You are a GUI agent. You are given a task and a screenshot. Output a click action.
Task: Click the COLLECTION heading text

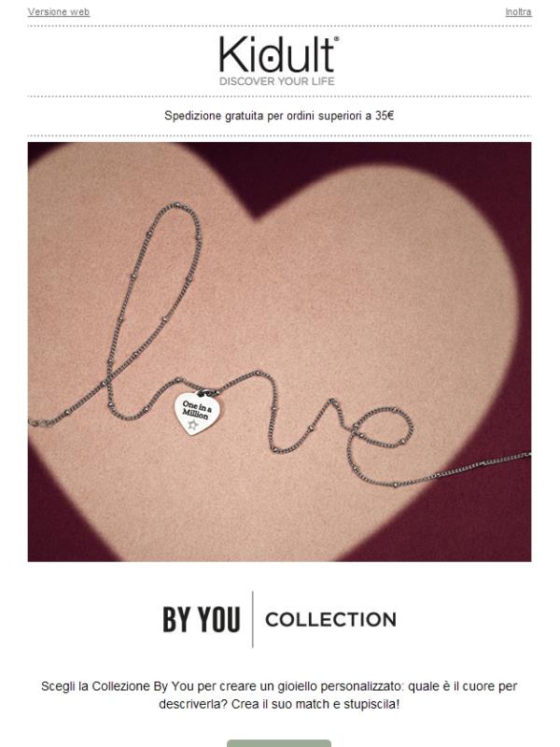click(x=331, y=619)
